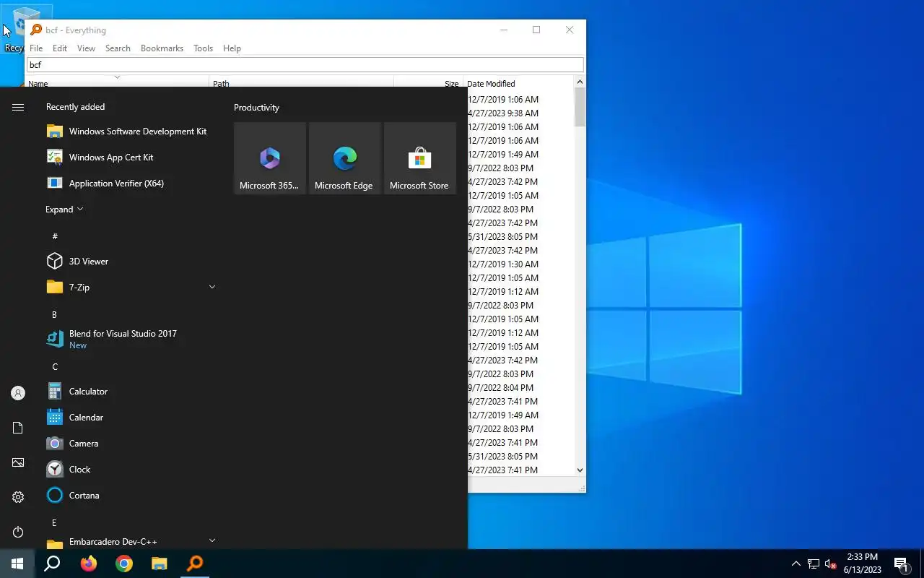
Task: Jump to the B letter group
Action: tap(54, 314)
